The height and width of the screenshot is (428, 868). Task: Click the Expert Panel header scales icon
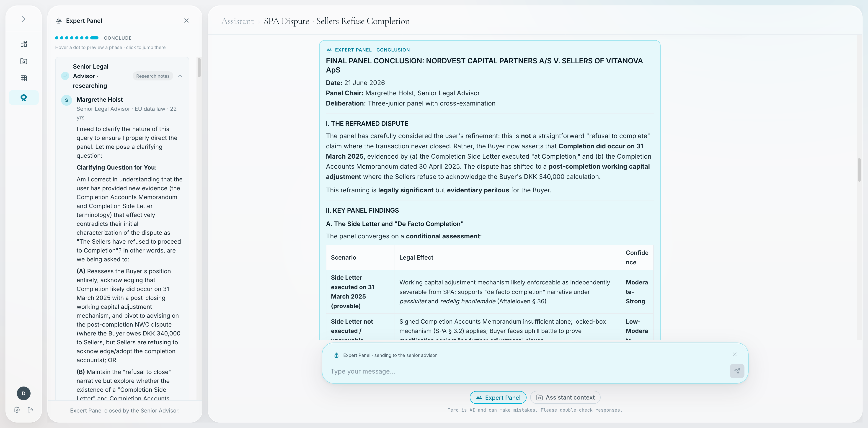(59, 21)
